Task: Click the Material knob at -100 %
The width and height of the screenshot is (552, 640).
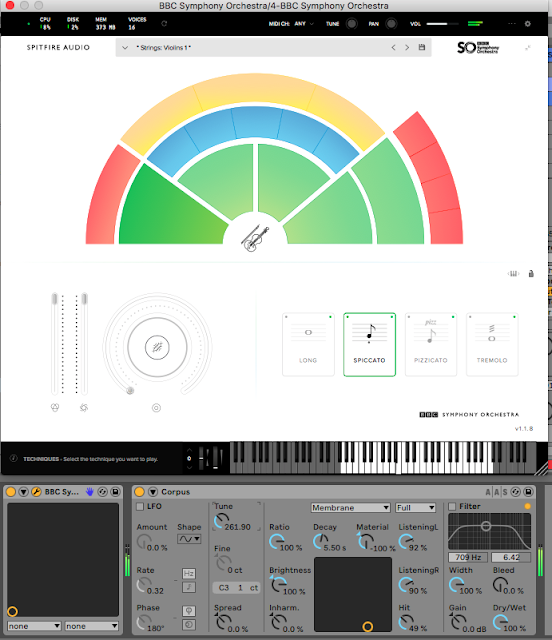Action: point(365,541)
